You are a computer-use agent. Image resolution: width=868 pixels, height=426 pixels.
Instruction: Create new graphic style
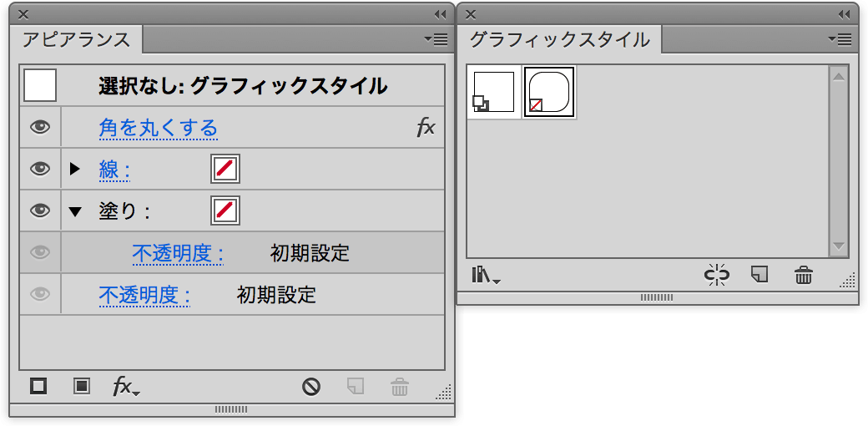[x=759, y=274]
